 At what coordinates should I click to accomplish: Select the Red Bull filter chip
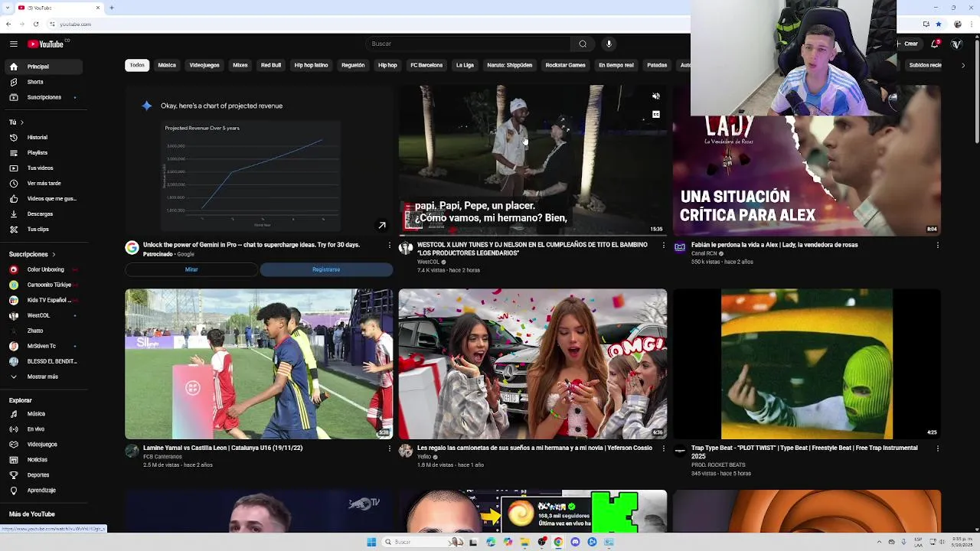click(271, 65)
